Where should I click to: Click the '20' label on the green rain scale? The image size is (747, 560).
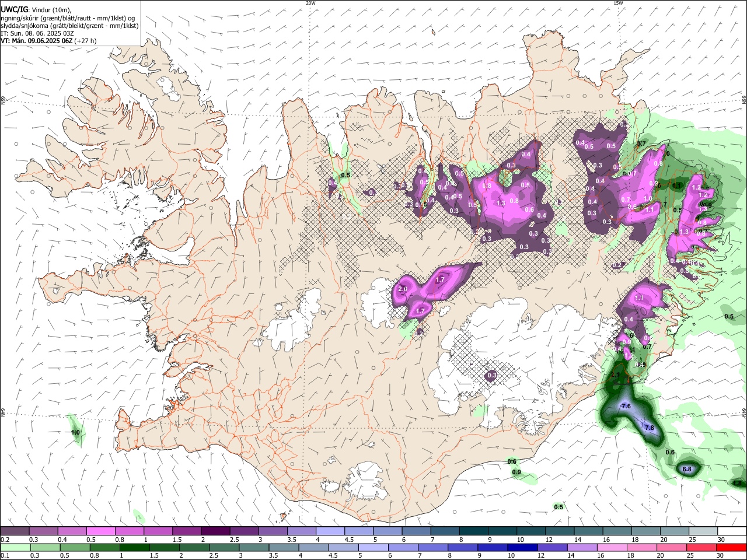(661, 556)
